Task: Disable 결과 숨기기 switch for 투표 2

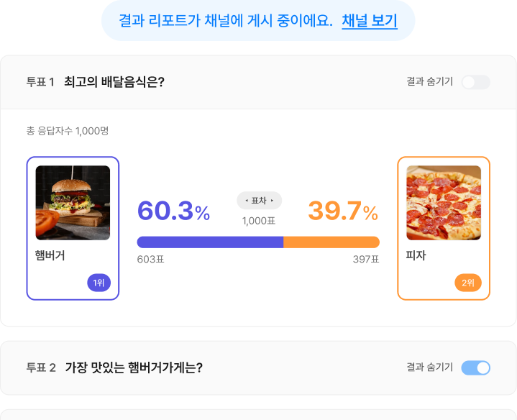Action: (475, 368)
